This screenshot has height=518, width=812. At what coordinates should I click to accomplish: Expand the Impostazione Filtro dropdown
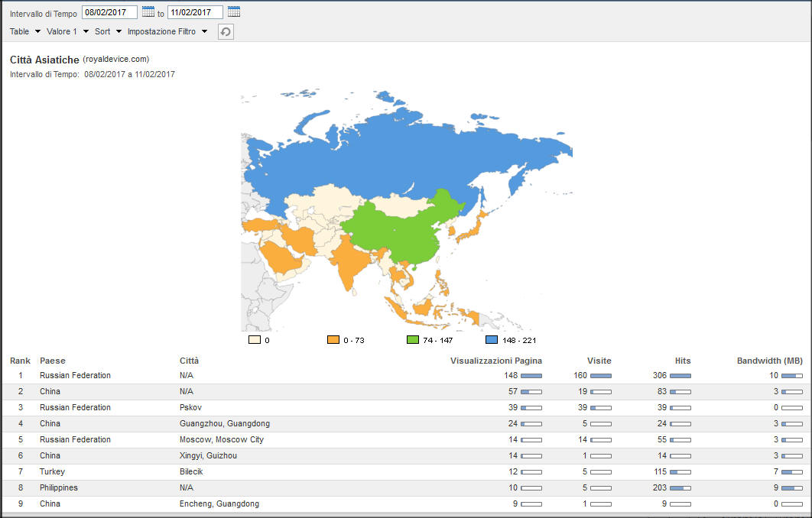tap(167, 31)
